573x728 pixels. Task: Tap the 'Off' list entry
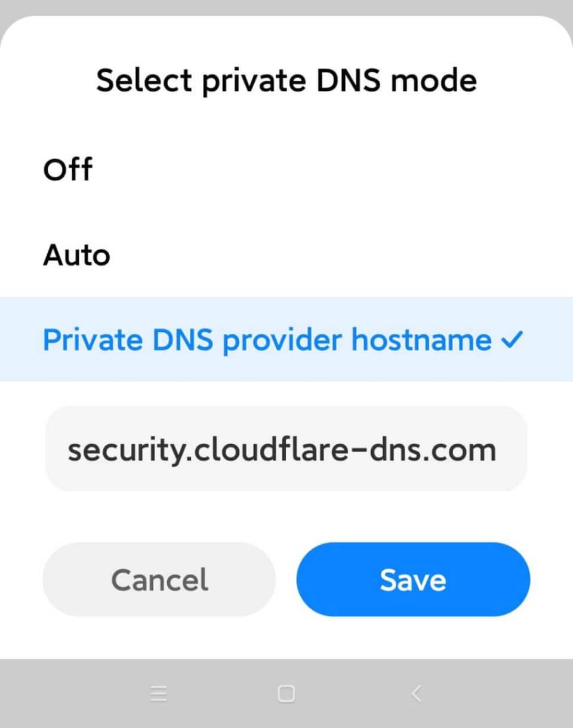coord(68,170)
